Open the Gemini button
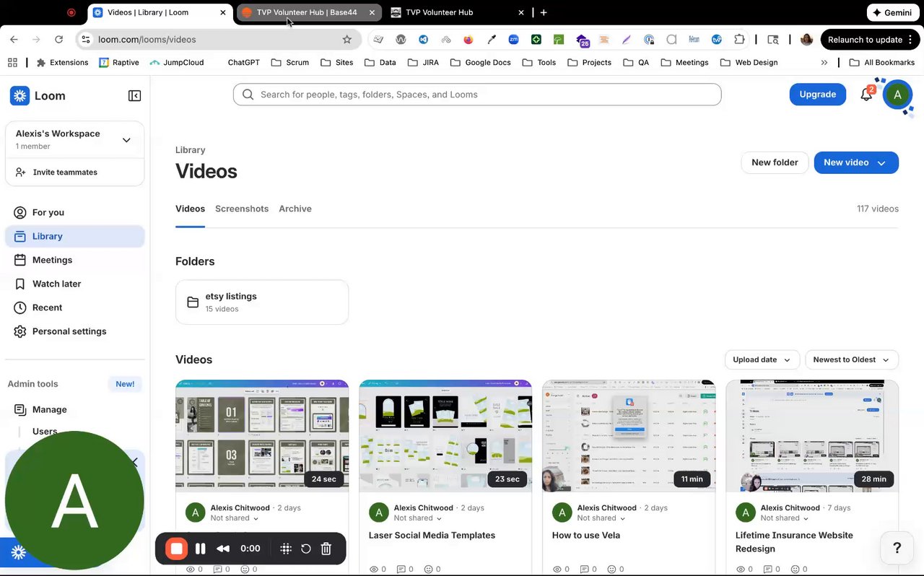This screenshot has height=576, width=924. [x=892, y=12]
